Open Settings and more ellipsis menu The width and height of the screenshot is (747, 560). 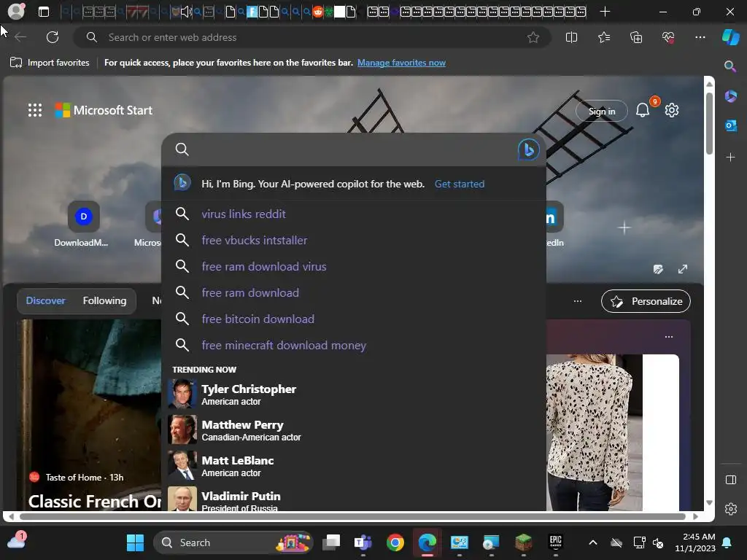(x=700, y=37)
